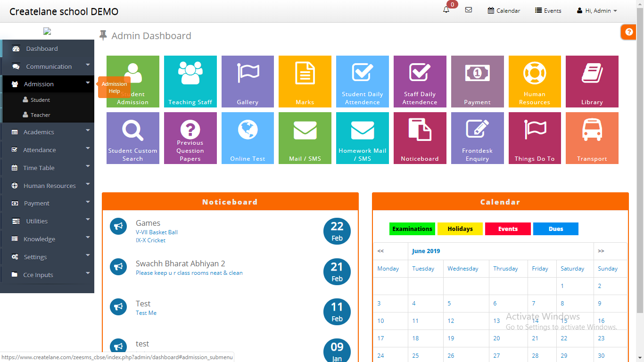The image size is (644, 362).
Task: Open the Gallery tile
Action: [x=248, y=82]
